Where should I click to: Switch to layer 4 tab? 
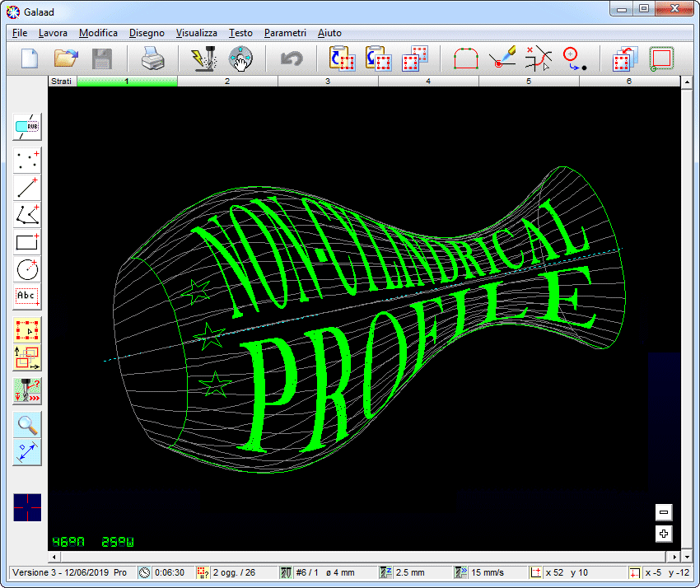pyautogui.click(x=428, y=82)
